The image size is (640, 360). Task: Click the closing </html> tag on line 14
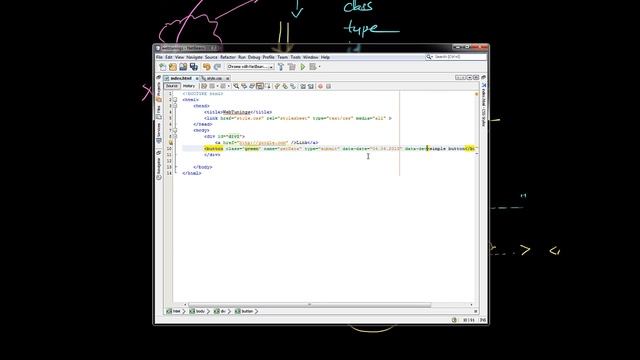[x=192, y=173]
